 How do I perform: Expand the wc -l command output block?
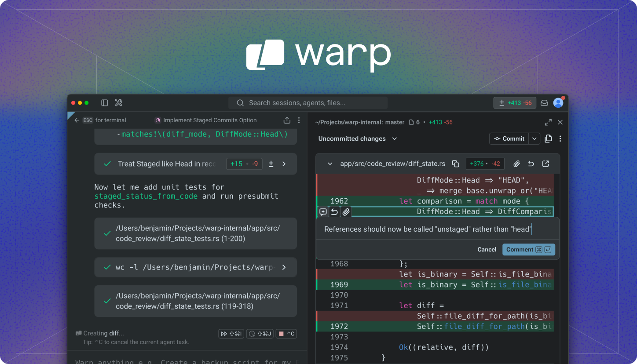click(284, 267)
